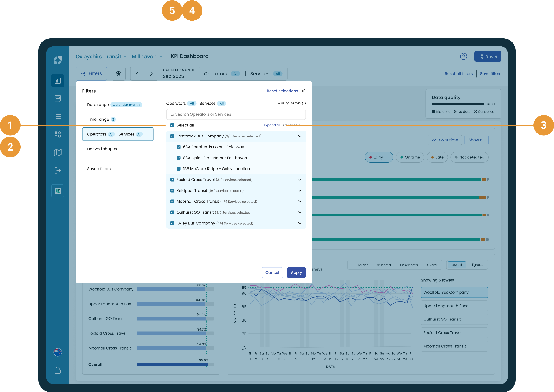Open the Oxleyshire Transit dropdown
Screen dimensions: 554x392
click(101, 57)
